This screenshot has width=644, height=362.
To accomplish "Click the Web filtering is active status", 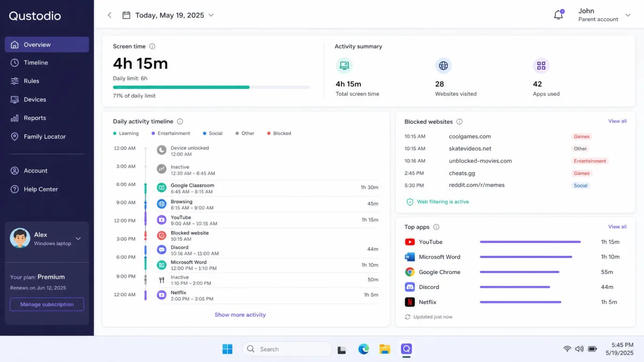I will pyautogui.click(x=443, y=202).
